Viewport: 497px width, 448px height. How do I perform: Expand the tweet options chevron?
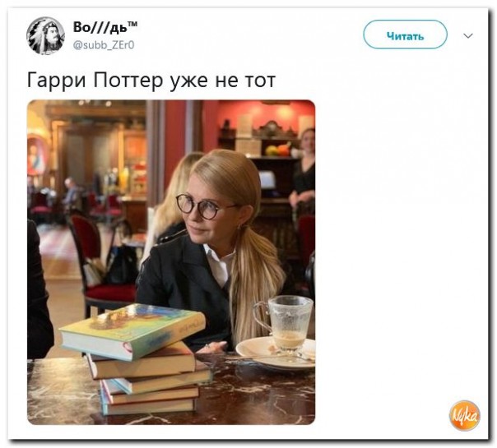[468, 35]
